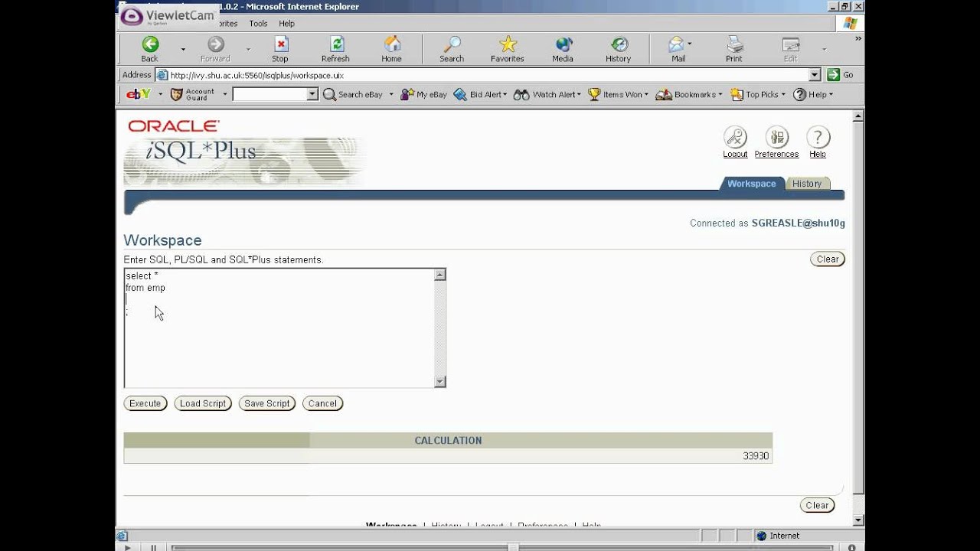Click the video progress bar
980x551 pixels.
tap(502, 547)
